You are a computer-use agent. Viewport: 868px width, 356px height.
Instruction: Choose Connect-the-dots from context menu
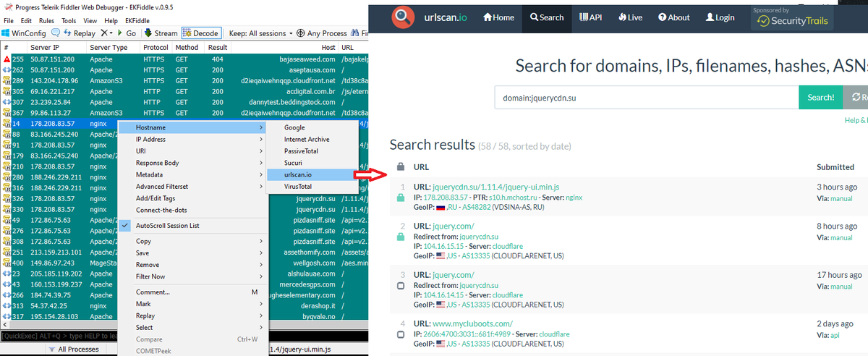point(192,210)
